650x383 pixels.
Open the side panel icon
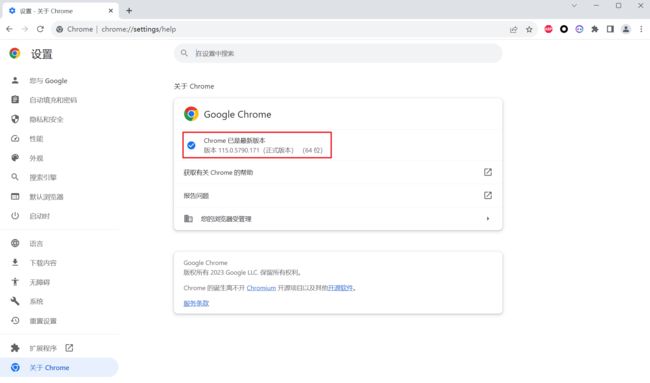pyautogui.click(x=610, y=29)
